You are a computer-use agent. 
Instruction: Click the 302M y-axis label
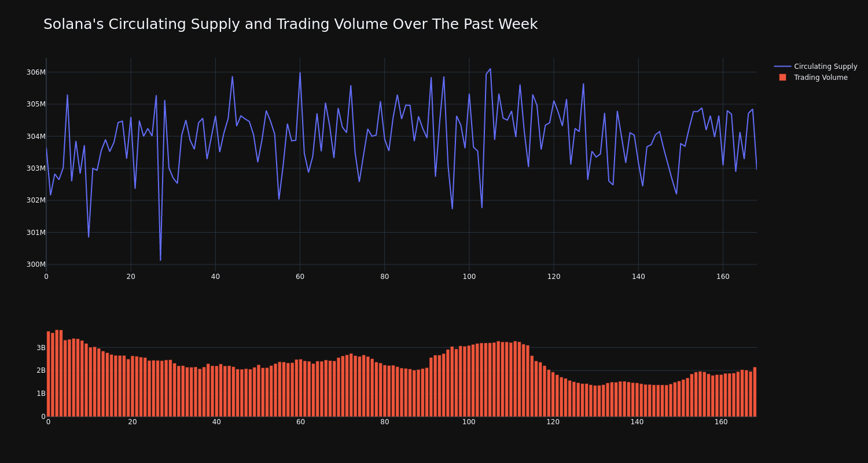click(x=36, y=200)
